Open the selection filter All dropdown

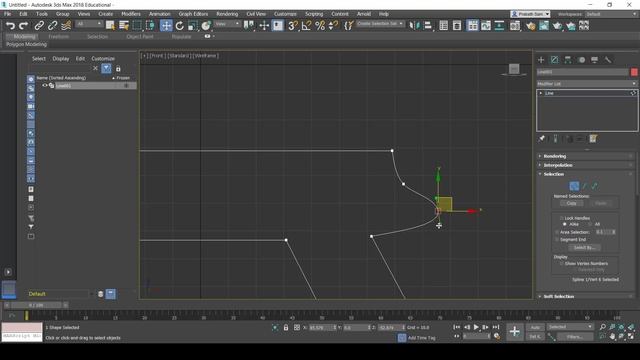(89, 24)
